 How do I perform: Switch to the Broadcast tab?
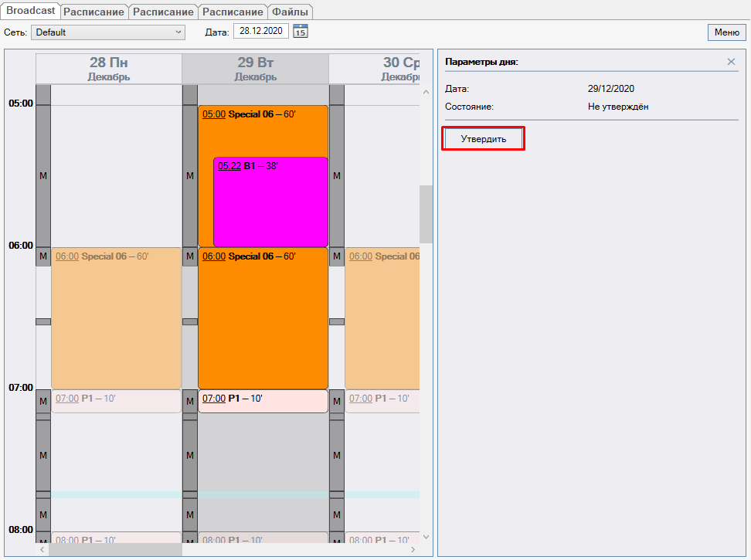point(30,11)
